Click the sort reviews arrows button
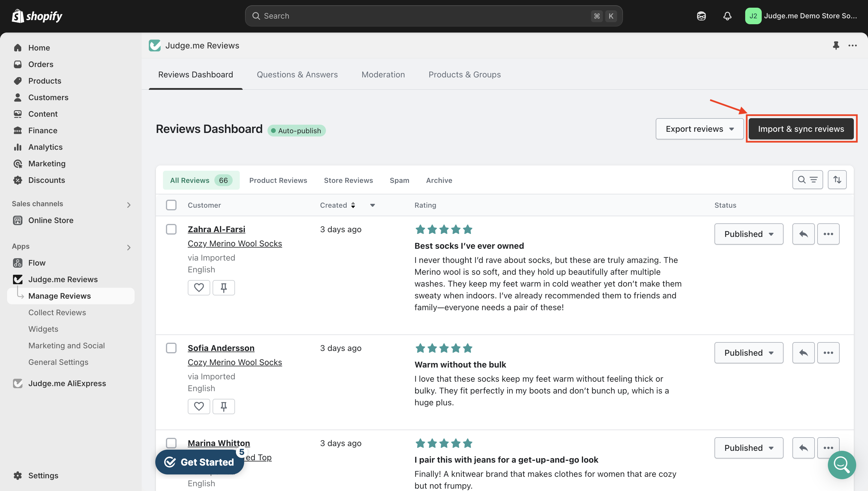The image size is (868, 491). coord(837,180)
